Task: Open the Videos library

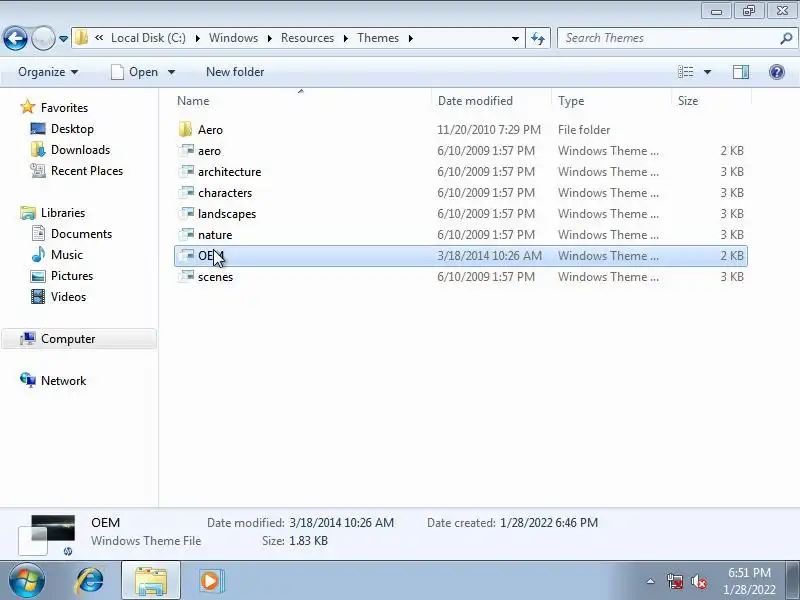Action: pos(68,296)
